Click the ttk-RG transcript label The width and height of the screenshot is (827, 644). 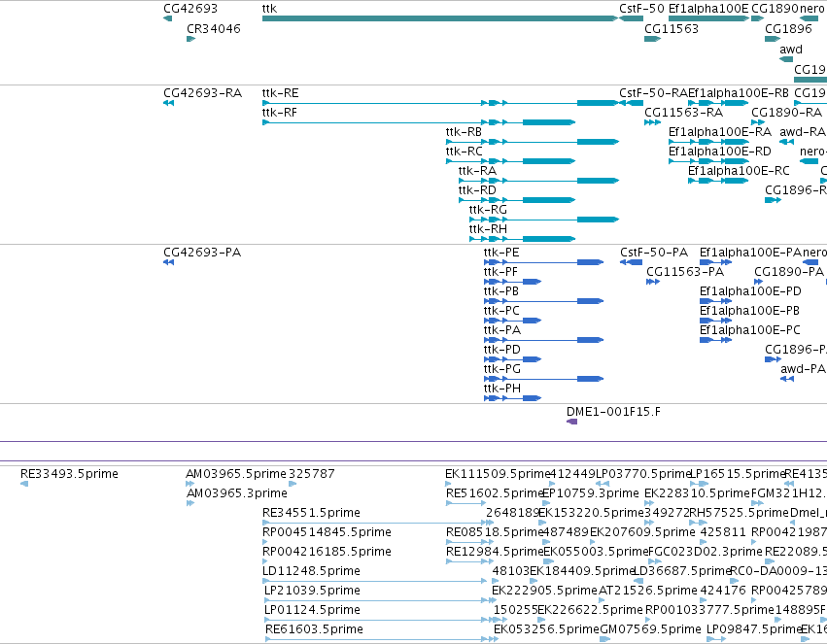[x=488, y=210]
